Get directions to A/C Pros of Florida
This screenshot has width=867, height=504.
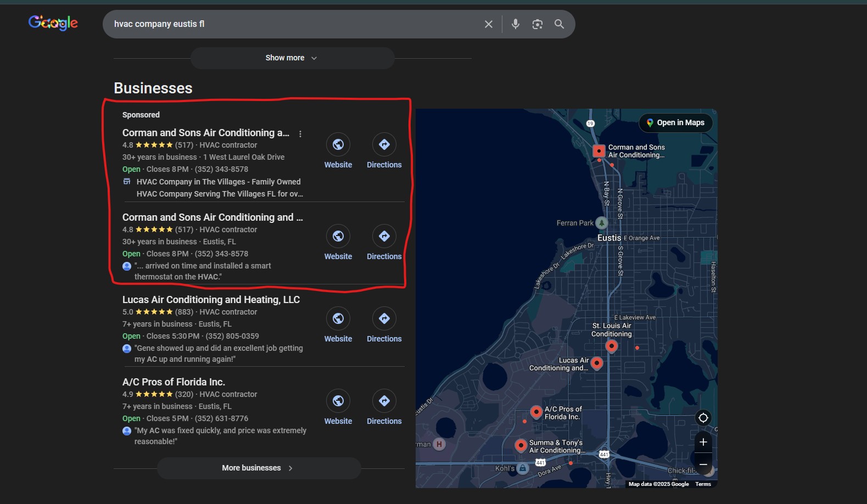point(384,401)
